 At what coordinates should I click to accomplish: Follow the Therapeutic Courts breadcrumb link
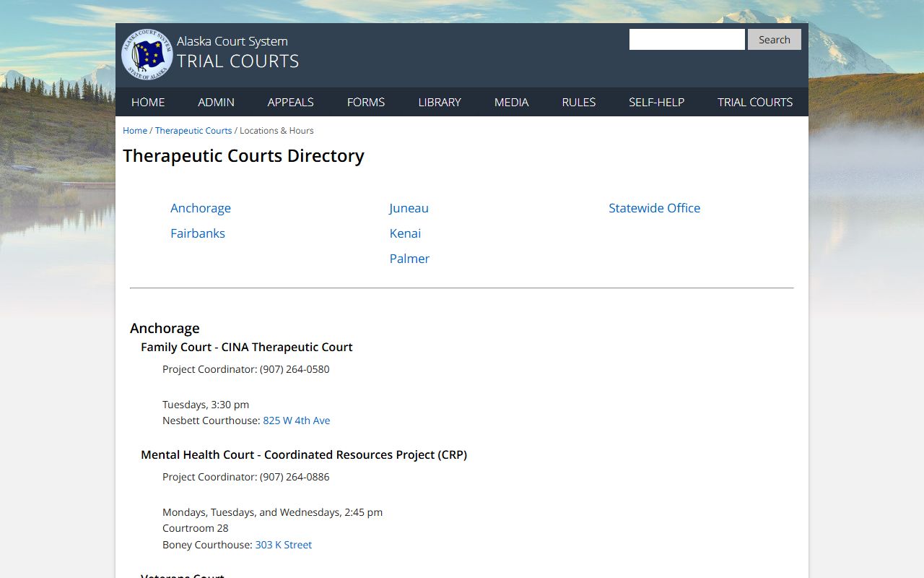point(193,131)
